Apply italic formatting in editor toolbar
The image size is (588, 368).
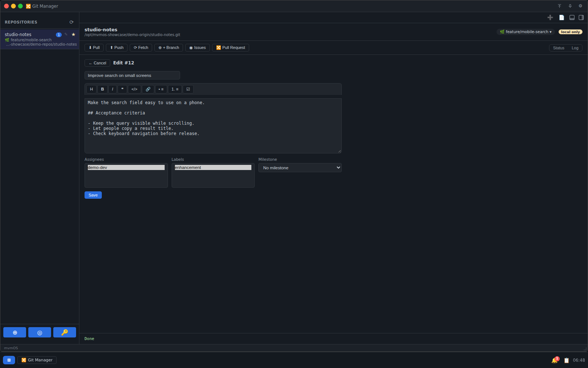(x=112, y=89)
